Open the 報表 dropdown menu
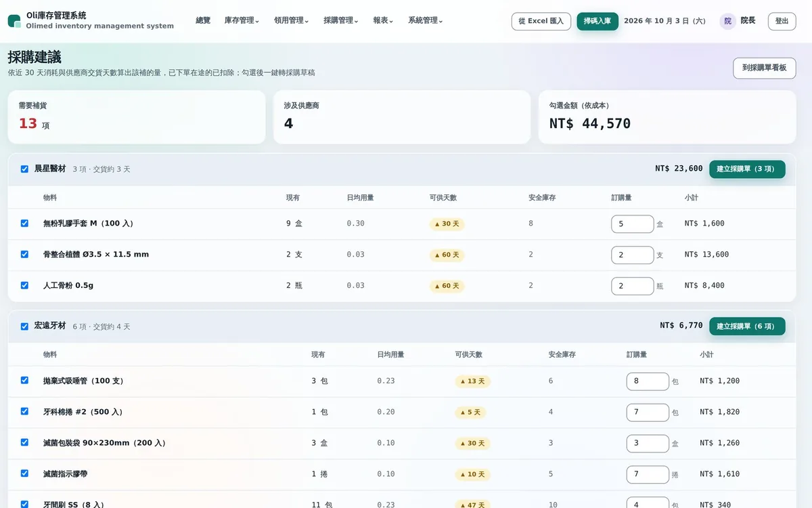 tap(384, 21)
